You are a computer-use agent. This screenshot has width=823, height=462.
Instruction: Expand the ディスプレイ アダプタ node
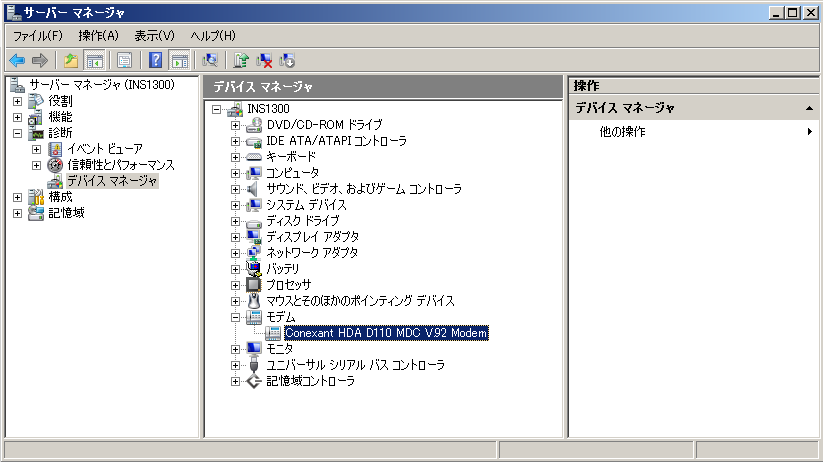point(235,237)
